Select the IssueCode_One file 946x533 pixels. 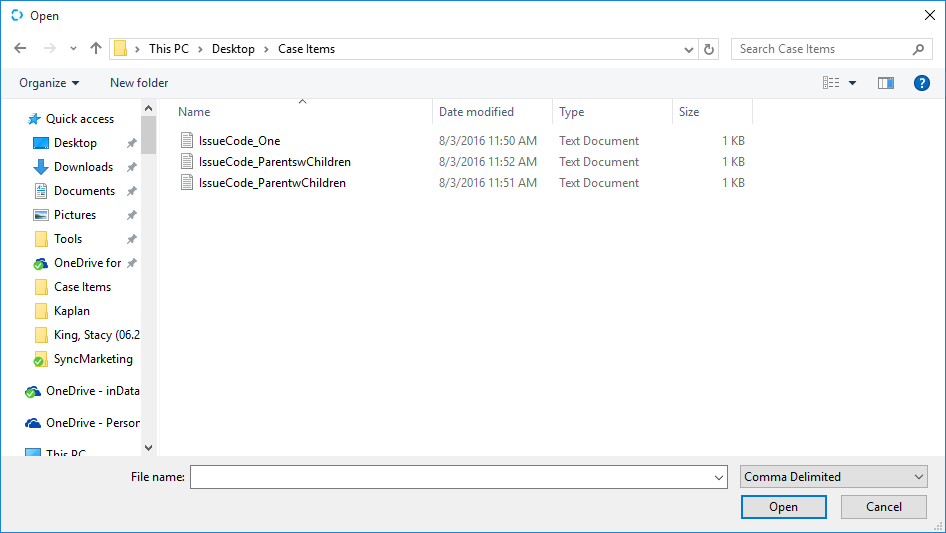pyautogui.click(x=240, y=141)
